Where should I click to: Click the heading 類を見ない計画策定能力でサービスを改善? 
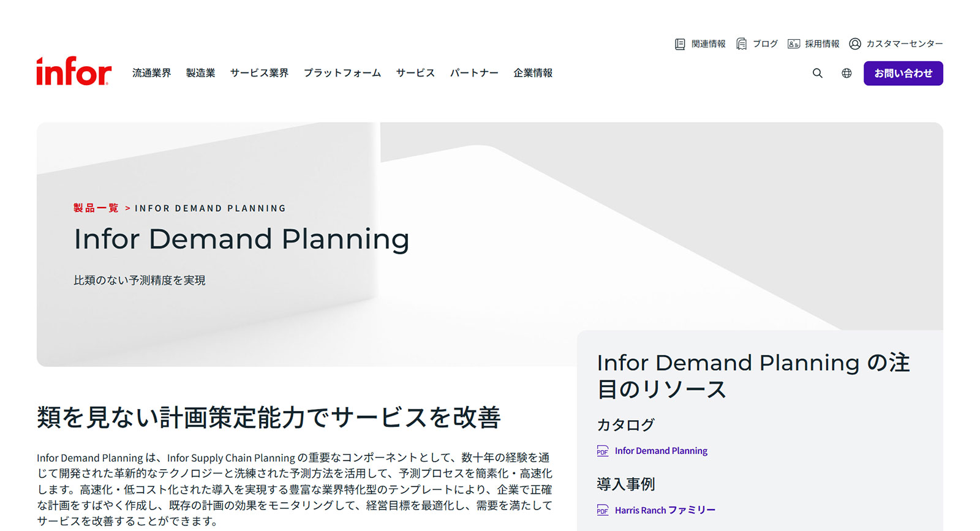click(269, 418)
